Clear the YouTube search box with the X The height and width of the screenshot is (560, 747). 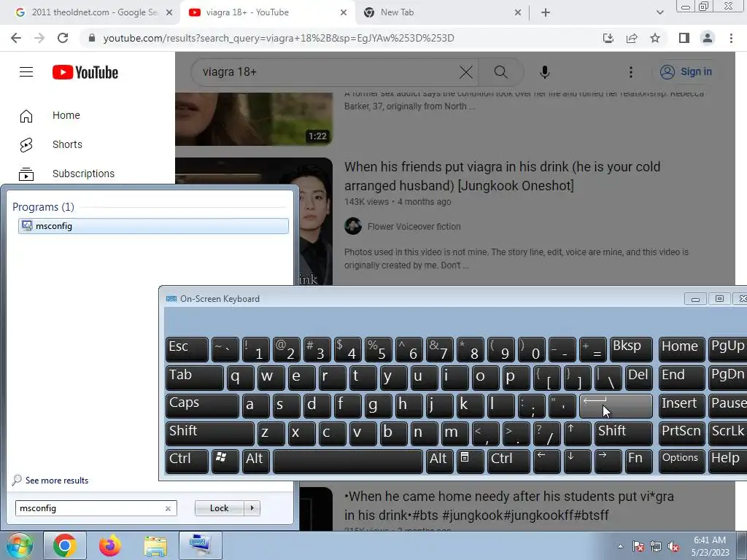pyautogui.click(x=466, y=72)
